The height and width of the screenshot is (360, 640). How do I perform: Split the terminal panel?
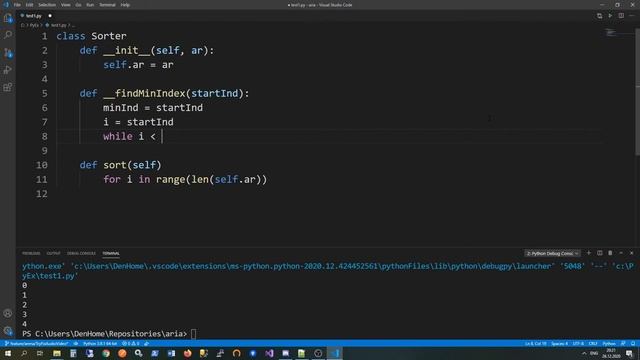(600, 253)
